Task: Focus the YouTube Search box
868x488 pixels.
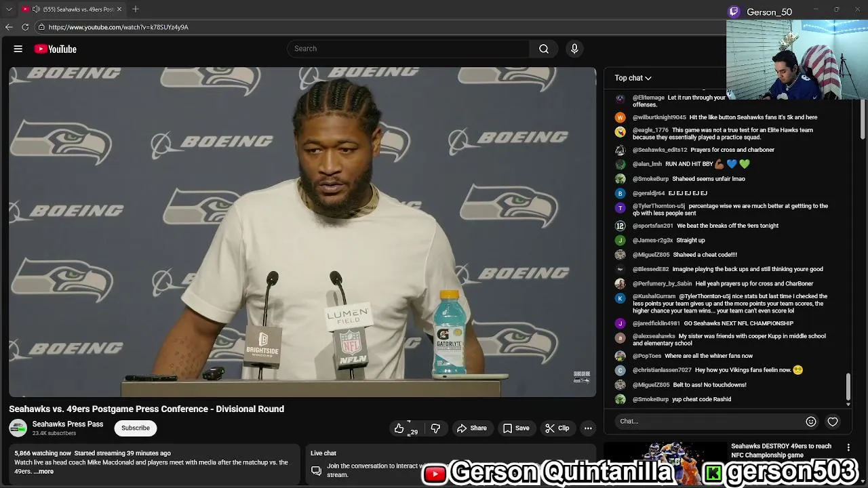Action: (410, 49)
